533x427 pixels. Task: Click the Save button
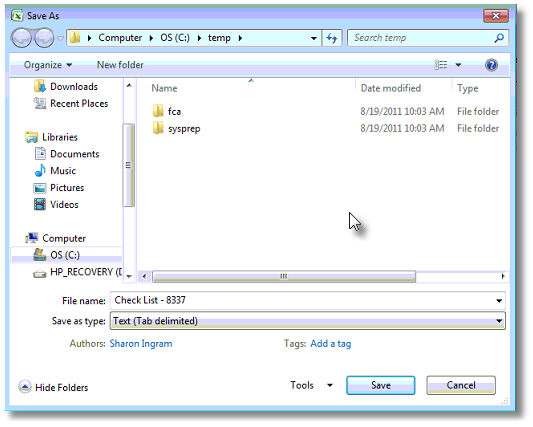[381, 385]
